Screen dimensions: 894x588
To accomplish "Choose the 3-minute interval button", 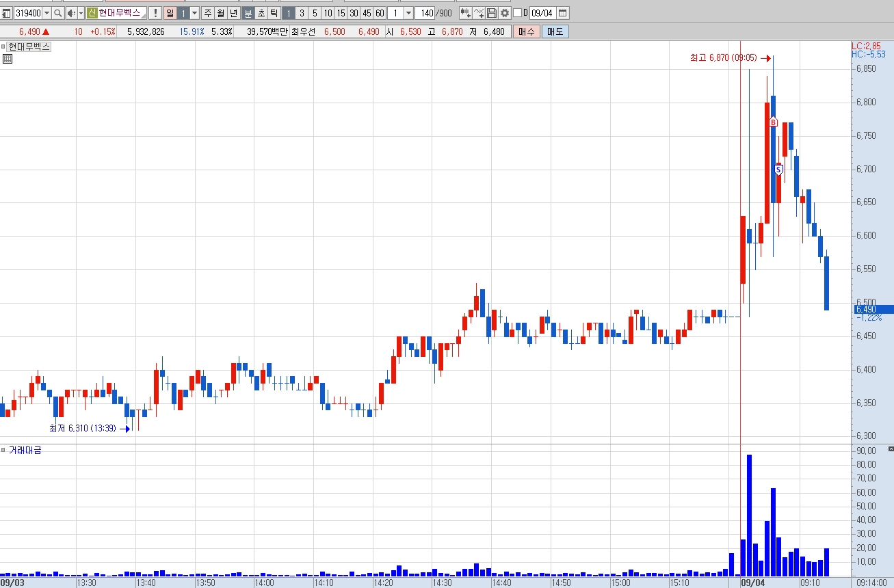I will pos(302,13).
